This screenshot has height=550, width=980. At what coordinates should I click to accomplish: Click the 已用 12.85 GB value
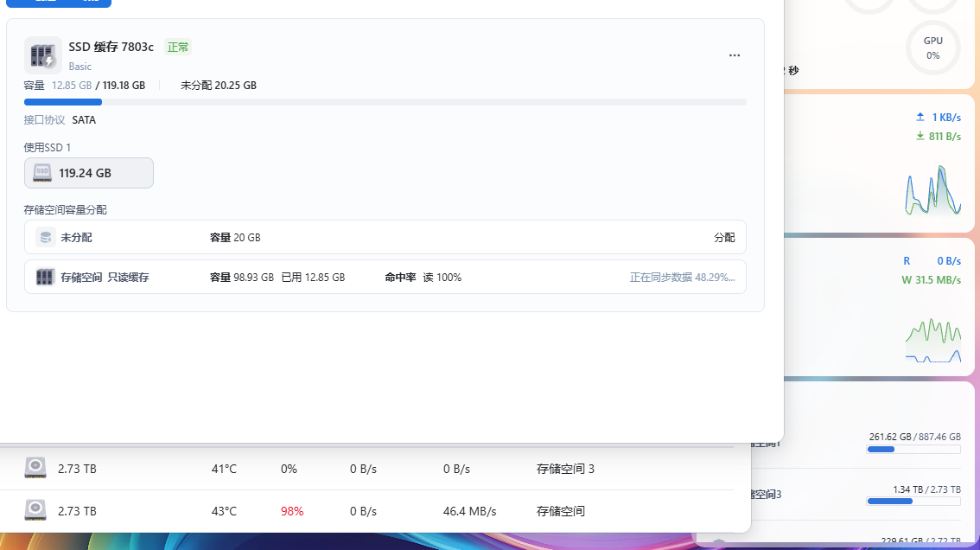(x=313, y=278)
